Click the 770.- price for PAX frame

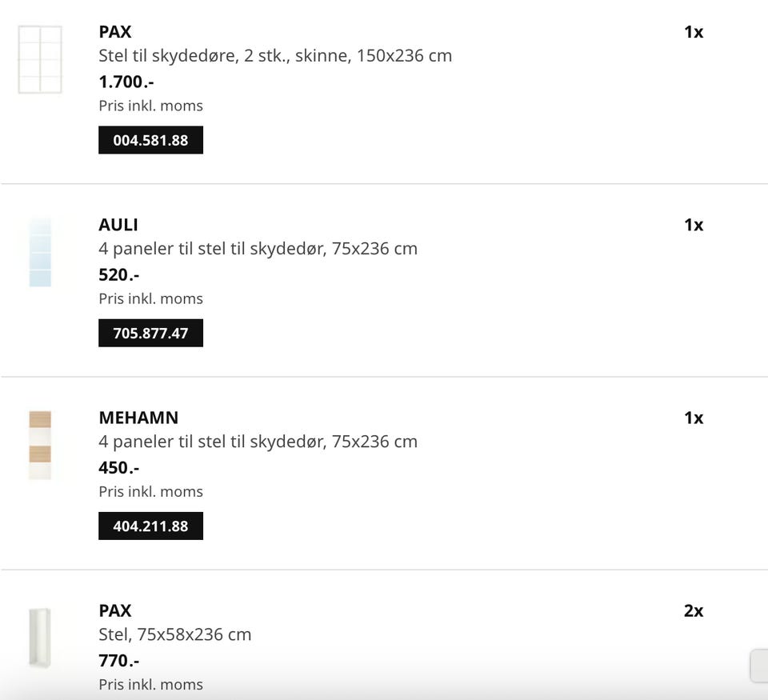pos(119,661)
